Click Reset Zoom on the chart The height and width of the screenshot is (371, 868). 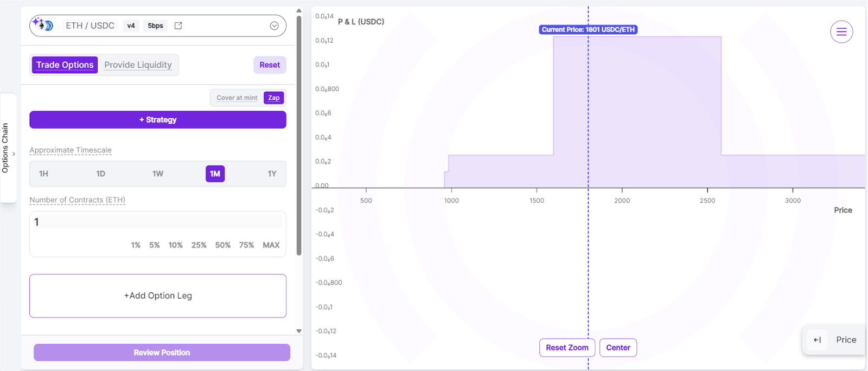coord(567,348)
